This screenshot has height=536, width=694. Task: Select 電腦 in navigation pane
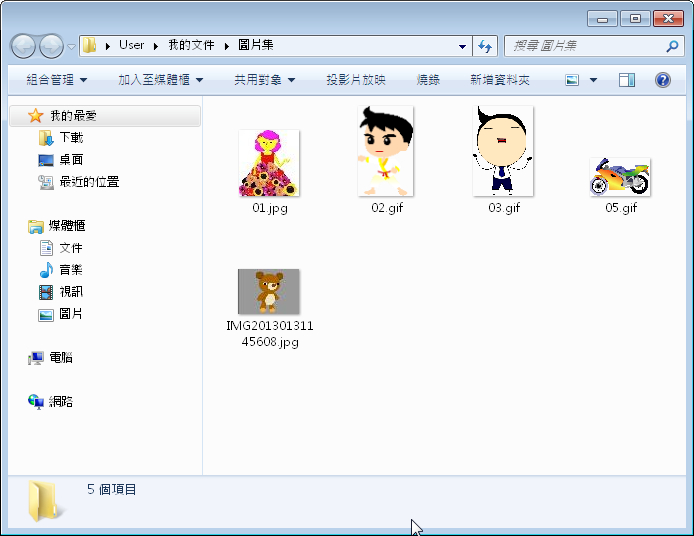coord(61,358)
